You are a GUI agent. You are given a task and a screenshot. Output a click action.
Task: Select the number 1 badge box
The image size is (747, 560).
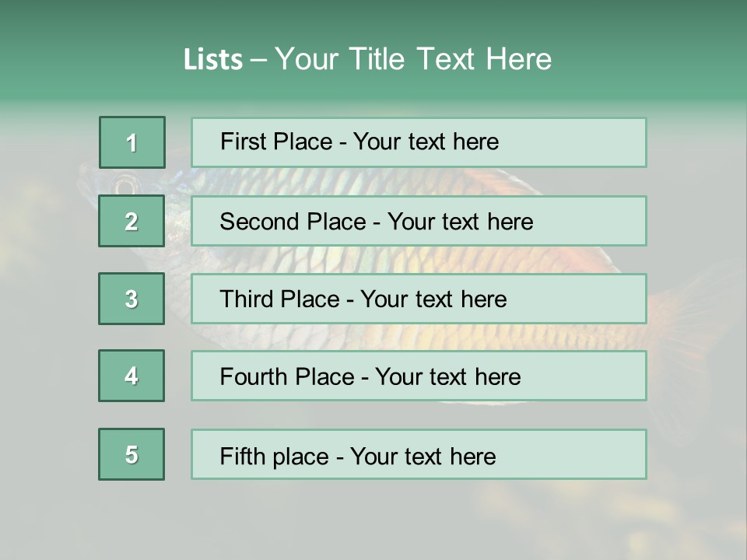[132, 142]
